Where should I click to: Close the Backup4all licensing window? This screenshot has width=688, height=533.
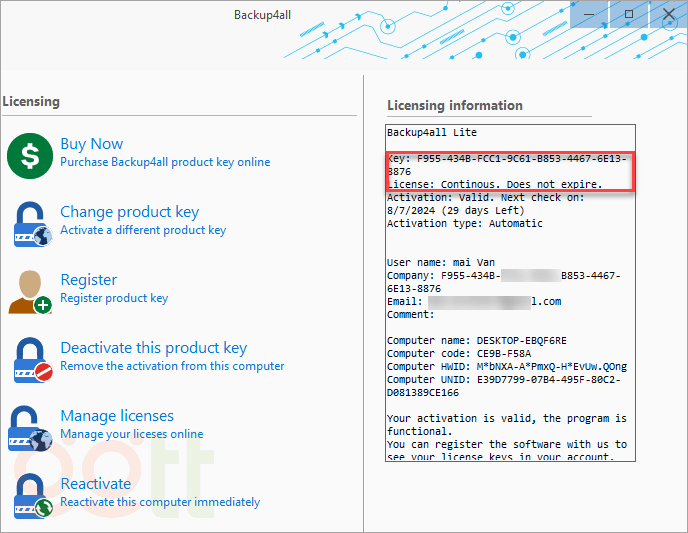[x=668, y=14]
